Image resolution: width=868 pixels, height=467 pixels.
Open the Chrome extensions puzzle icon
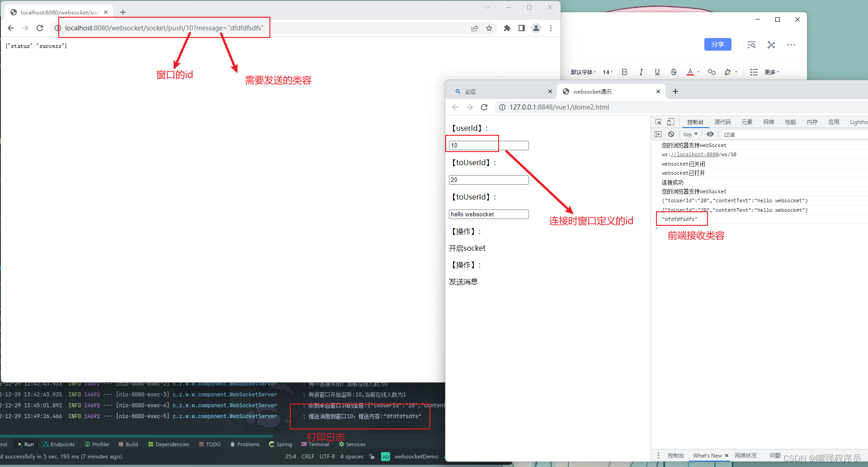tap(507, 28)
